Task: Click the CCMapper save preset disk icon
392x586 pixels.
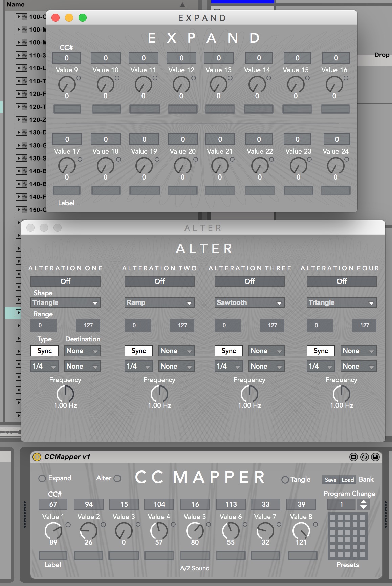Action: coord(375,457)
